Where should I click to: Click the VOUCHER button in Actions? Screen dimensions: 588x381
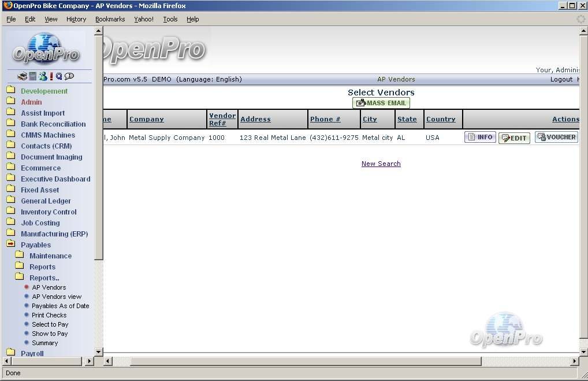pos(556,137)
